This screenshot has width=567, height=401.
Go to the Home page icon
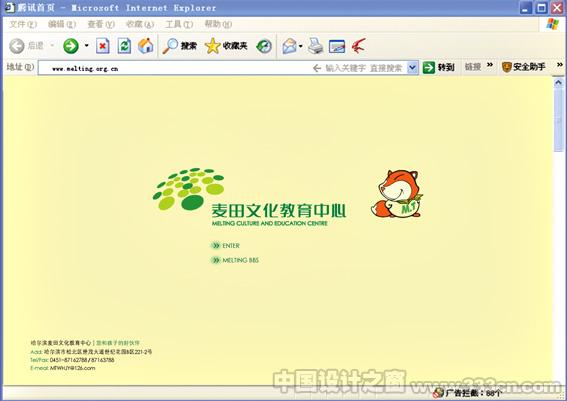point(145,46)
